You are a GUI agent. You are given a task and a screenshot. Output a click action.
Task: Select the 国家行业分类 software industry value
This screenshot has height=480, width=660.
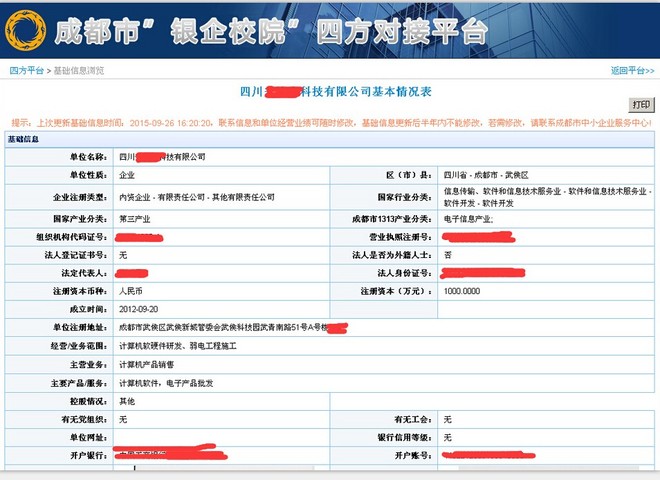[547, 197]
